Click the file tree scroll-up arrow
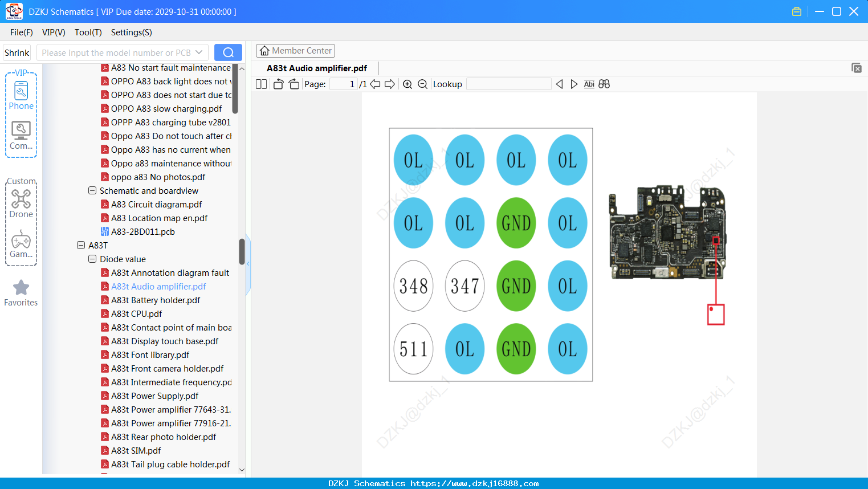 242,68
